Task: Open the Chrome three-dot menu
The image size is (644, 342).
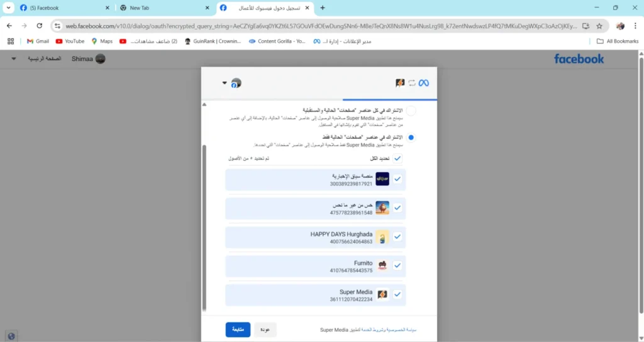Action: [x=635, y=26]
